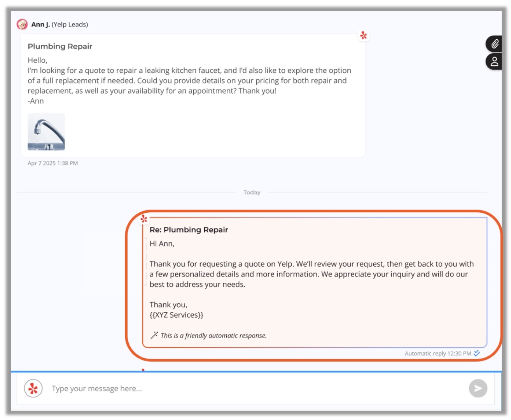Screen dimensions: 511x420
Task: Open the leaking faucet image thumbnail
Action: click(46, 132)
